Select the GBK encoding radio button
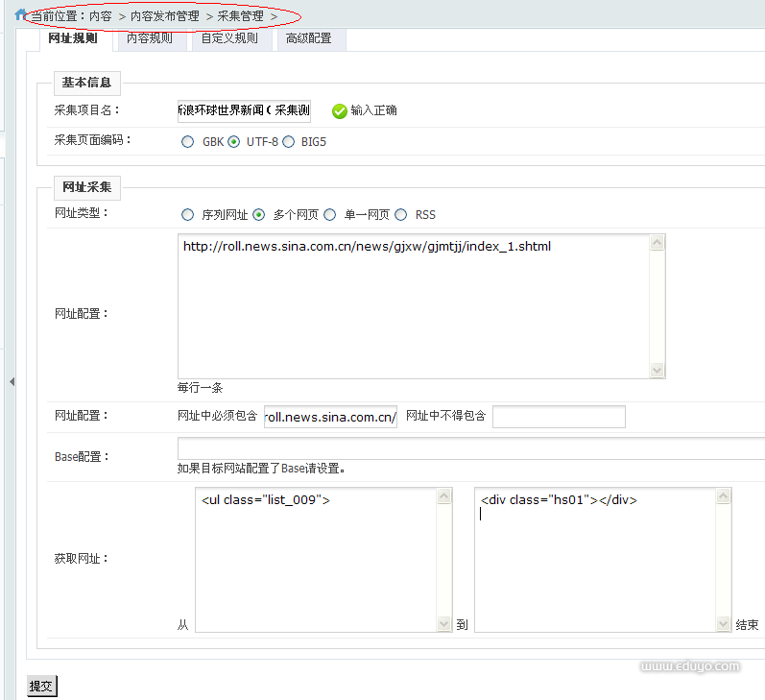The height and width of the screenshot is (700, 765). click(x=187, y=141)
